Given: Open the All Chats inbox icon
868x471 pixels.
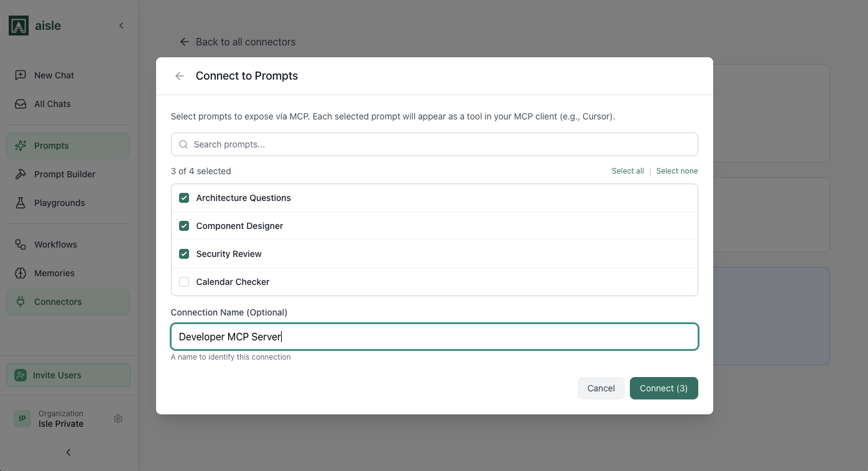Looking at the screenshot, I should pyautogui.click(x=22, y=103).
